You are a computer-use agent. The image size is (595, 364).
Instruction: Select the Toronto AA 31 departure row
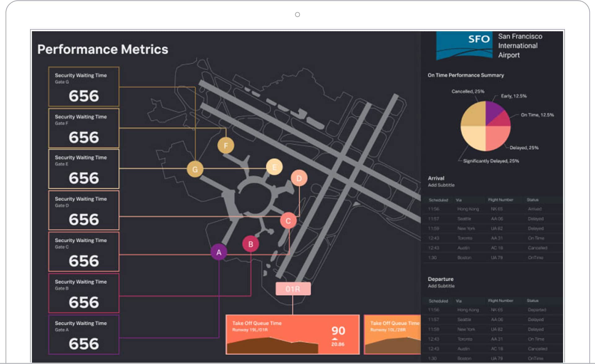[x=493, y=339]
